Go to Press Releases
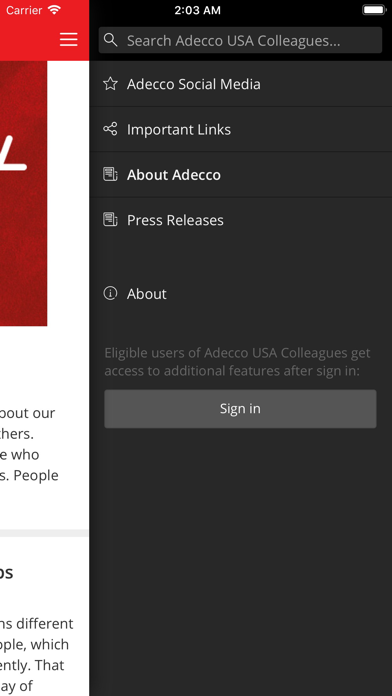The height and width of the screenshot is (696, 392). [241, 220]
